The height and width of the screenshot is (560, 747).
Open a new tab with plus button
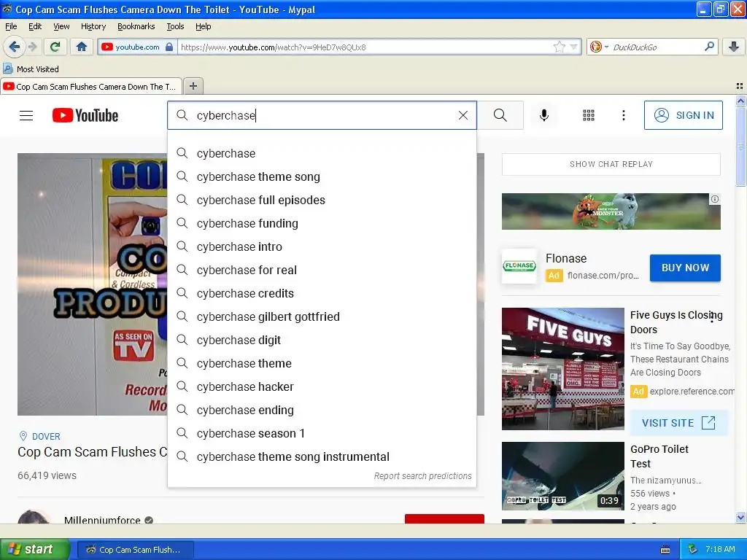tap(193, 86)
